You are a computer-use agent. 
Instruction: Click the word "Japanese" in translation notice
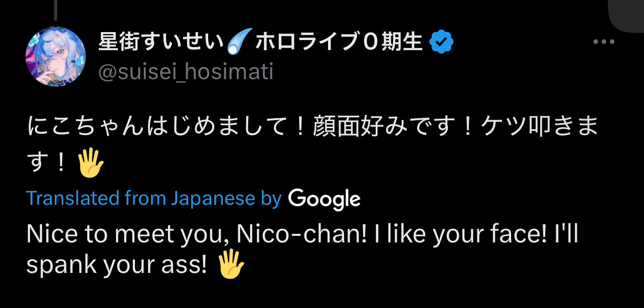pos(213,199)
